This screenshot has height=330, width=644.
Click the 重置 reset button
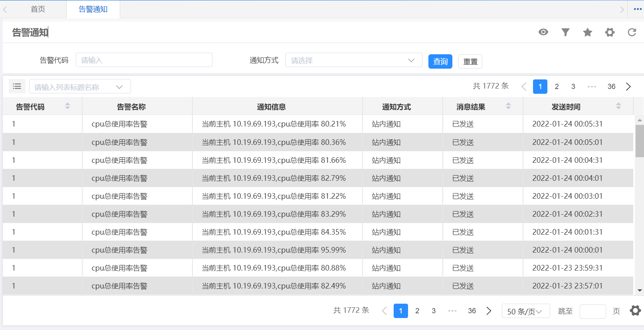coord(470,61)
